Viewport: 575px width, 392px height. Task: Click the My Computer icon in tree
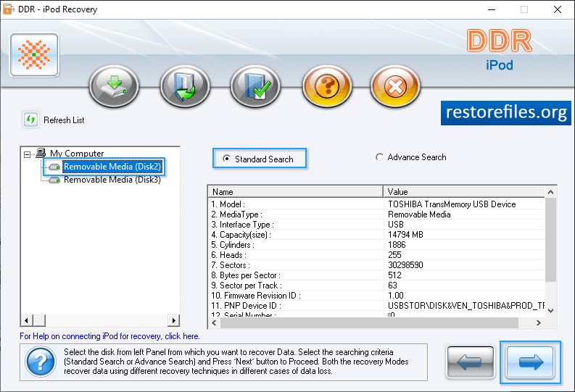41,153
